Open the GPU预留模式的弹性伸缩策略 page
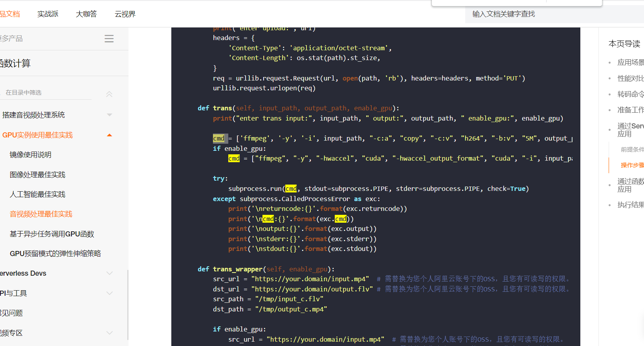Viewport: 644px width, 346px height. click(x=55, y=254)
